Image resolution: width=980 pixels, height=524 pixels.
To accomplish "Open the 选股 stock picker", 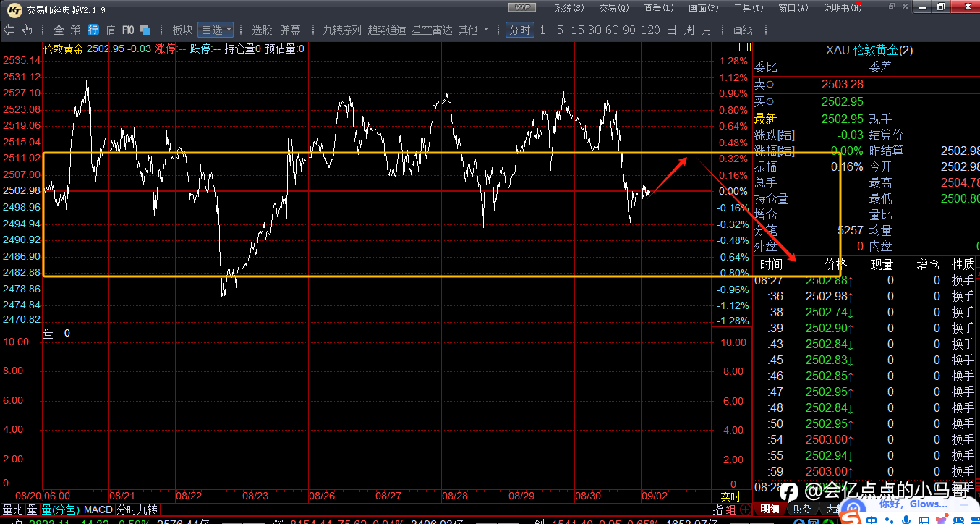I will [x=262, y=30].
